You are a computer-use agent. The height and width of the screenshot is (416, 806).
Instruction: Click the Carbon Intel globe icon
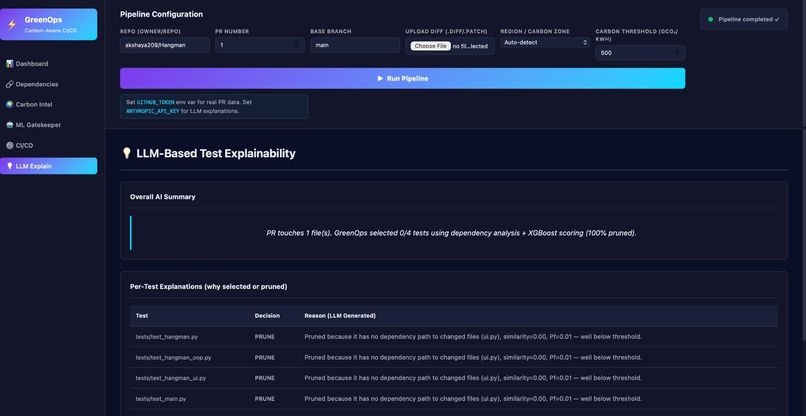(x=9, y=104)
